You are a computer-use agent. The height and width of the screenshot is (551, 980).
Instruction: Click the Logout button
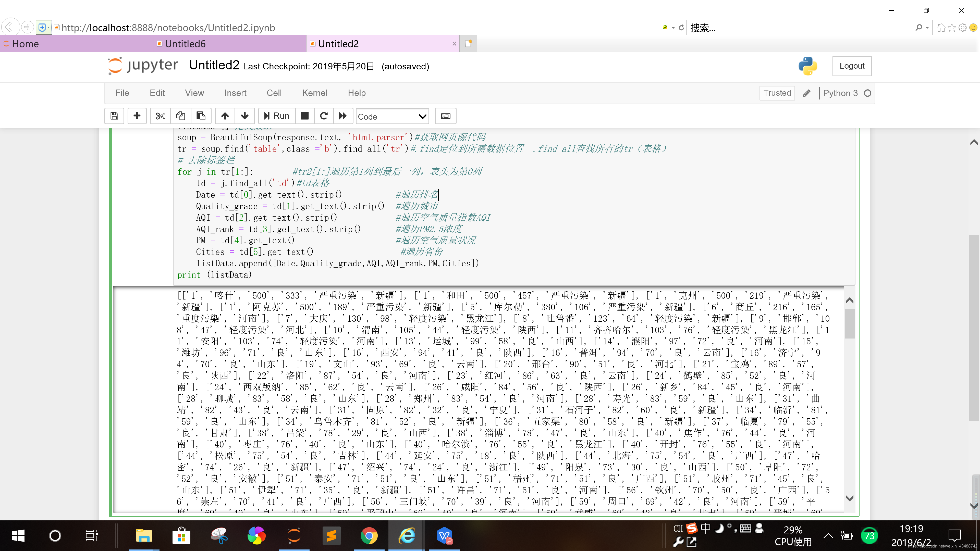[x=852, y=66]
